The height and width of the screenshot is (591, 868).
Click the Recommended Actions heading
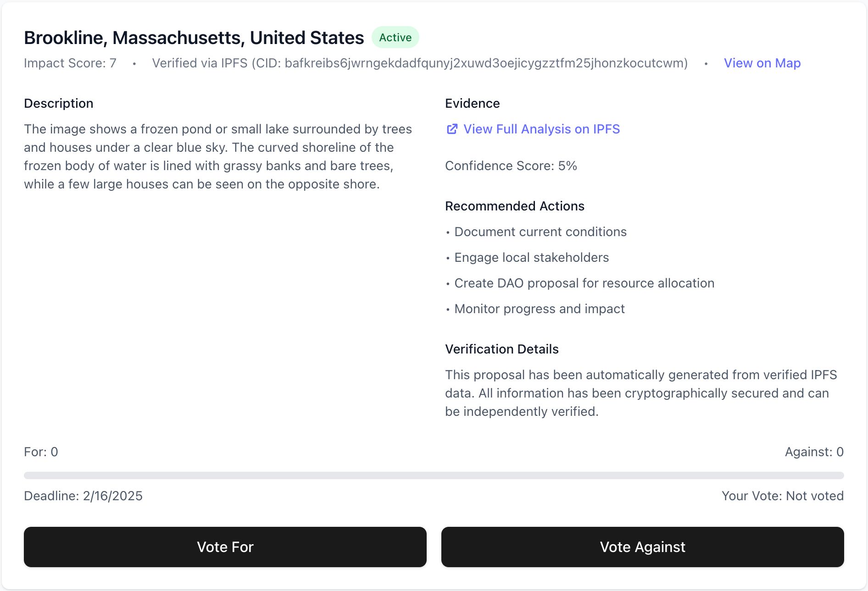click(x=515, y=206)
